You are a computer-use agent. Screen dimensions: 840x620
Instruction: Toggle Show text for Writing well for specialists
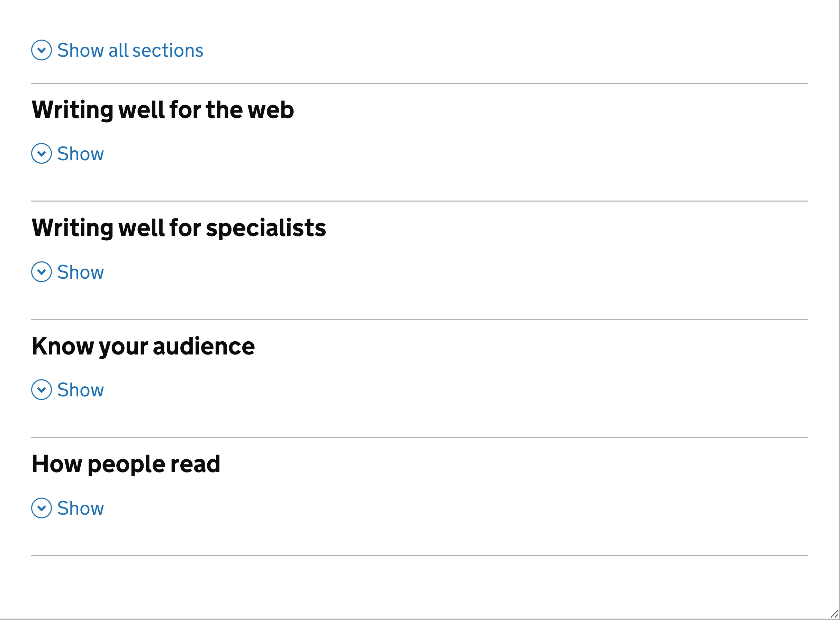(x=80, y=272)
